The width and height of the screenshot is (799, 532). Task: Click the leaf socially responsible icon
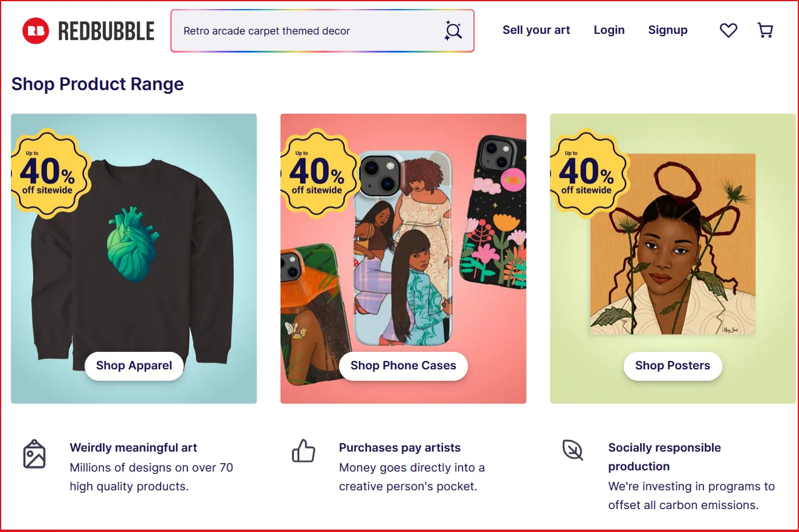tap(572, 451)
